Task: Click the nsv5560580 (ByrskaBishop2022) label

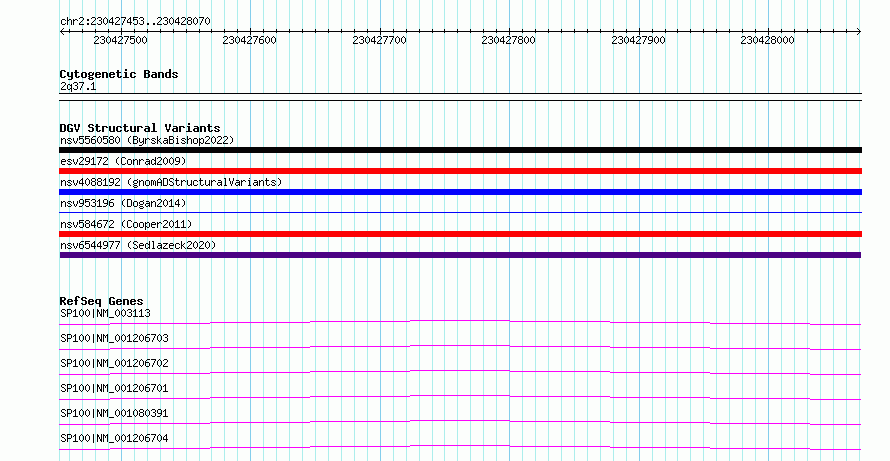Action: point(147,140)
